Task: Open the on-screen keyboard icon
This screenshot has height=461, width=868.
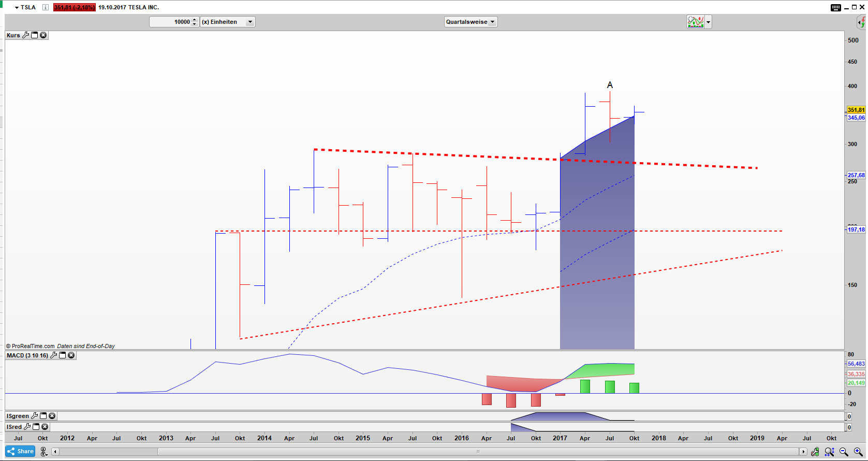Action: click(x=836, y=7)
